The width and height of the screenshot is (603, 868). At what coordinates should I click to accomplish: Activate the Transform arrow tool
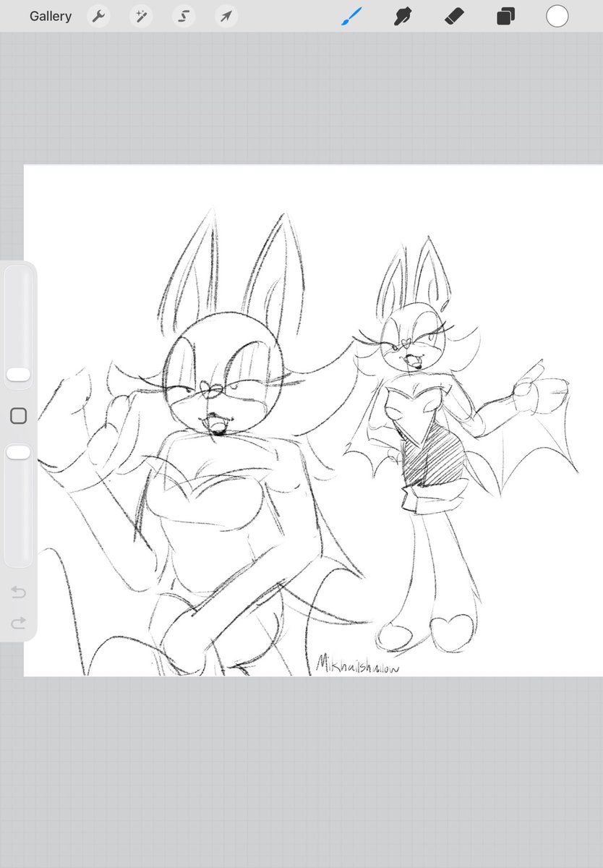[x=226, y=16]
